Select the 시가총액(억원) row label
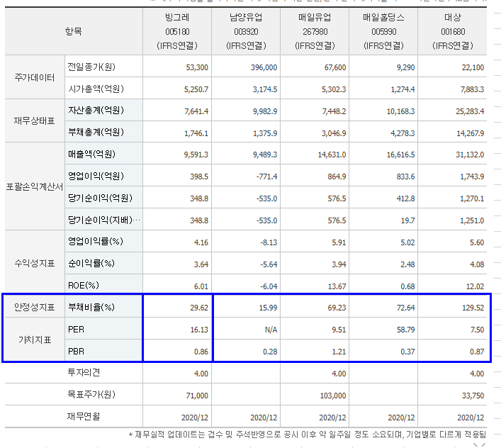Image resolution: width=501 pixels, height=448 pixels. (x=96, y=89)
